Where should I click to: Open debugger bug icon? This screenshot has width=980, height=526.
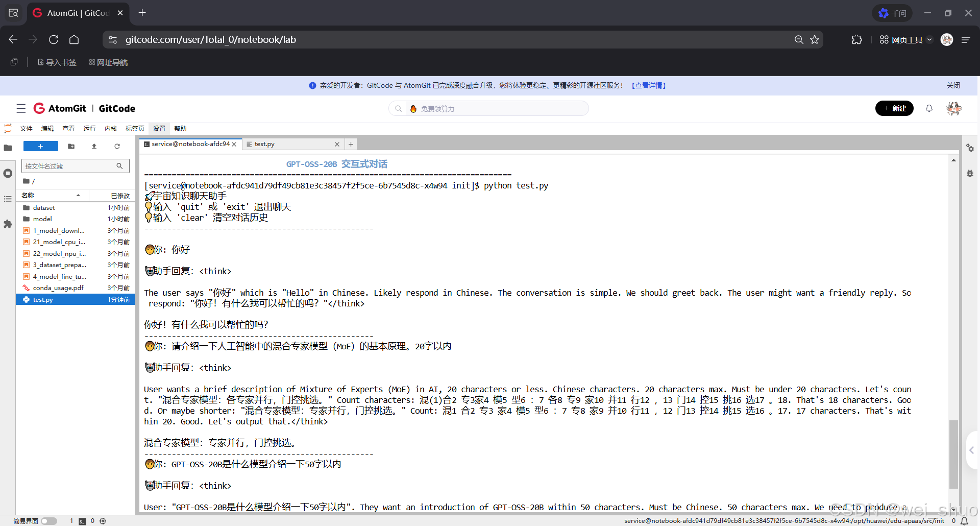pos(970,174)
